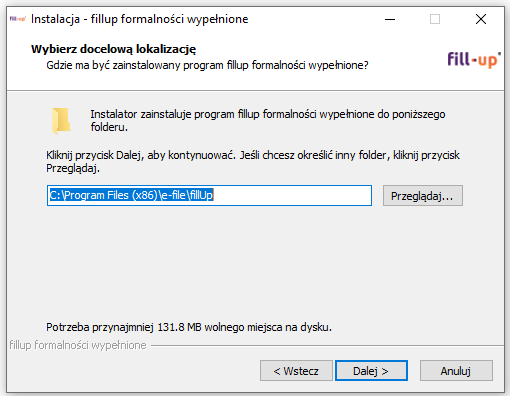Click the text beginning Instalator zainstaluje program
This screenshot has width=510, height=396.
click(x=268, y=120)
